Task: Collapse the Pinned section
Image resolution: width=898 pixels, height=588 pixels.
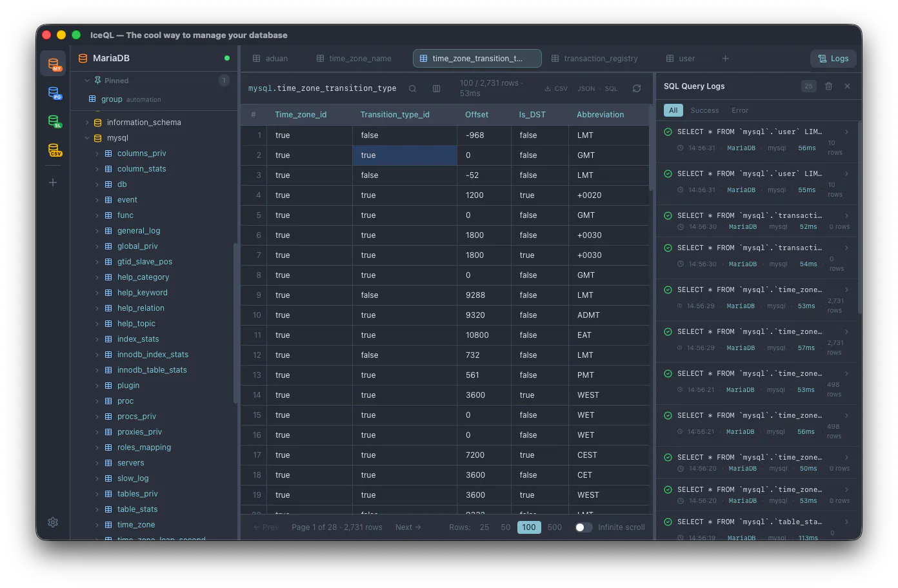Action: 87,81
